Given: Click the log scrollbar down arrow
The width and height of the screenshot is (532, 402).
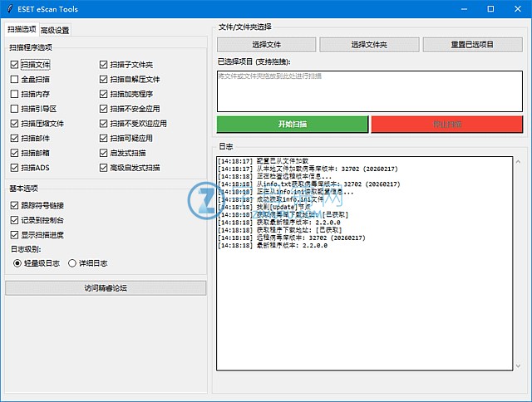Looking at the screenshot, I should (520, 365).
